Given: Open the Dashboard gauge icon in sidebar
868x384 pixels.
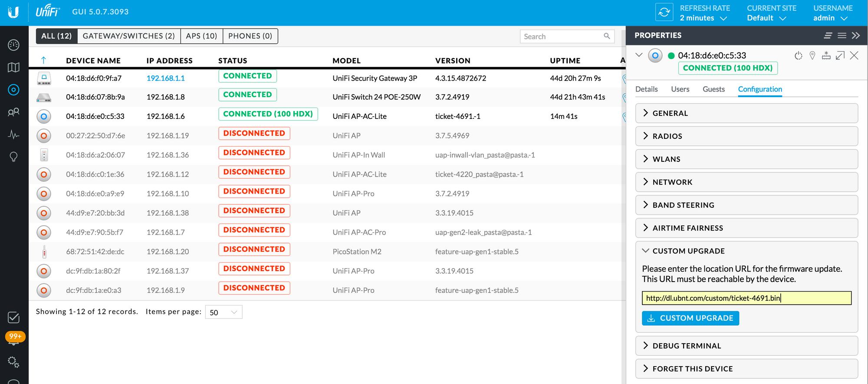Looking at the screenshot, I should point(13,45).
